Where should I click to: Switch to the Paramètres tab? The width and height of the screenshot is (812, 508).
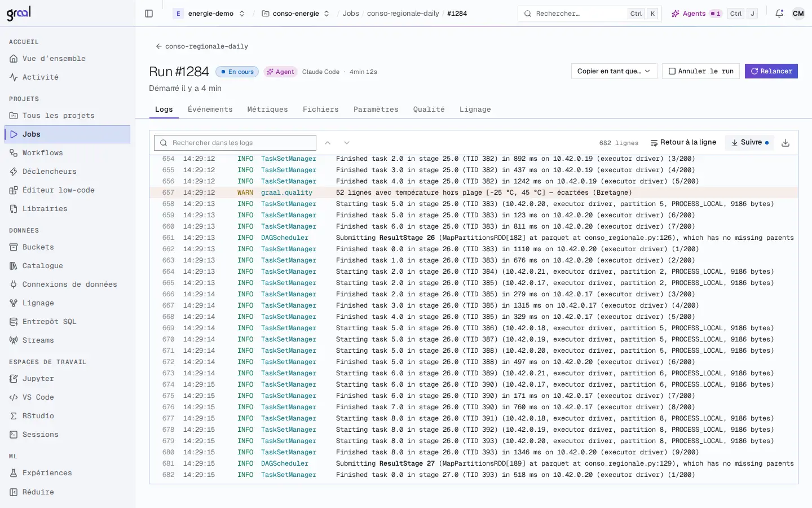click(376, 110)
